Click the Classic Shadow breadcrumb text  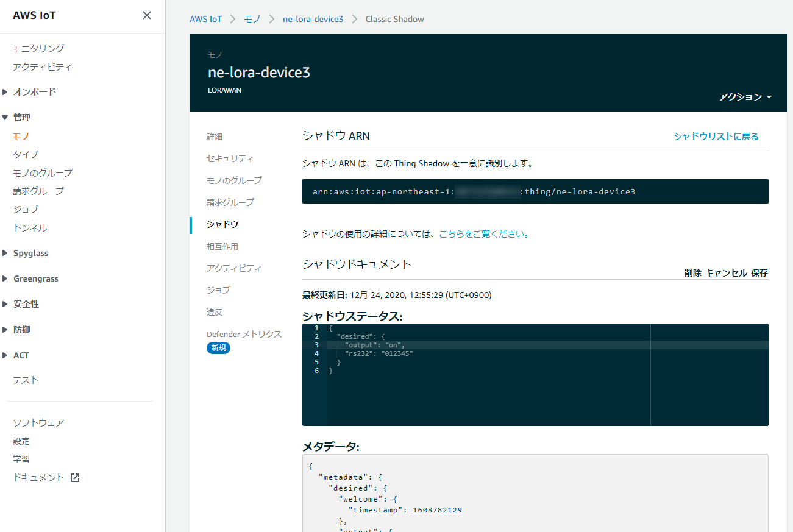click(x=395, y=19)
